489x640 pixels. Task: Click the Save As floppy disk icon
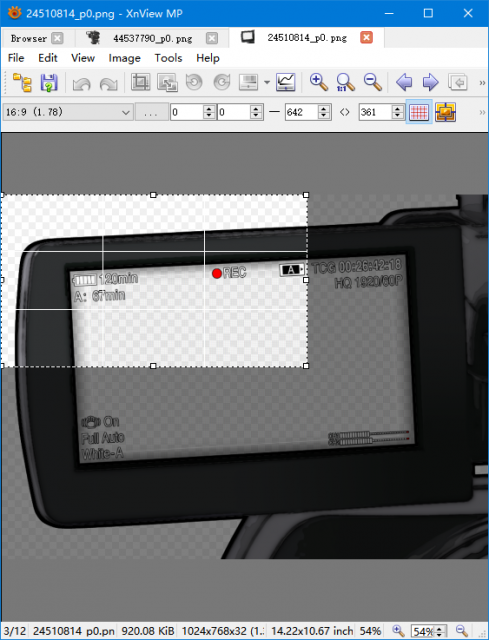[x=49, y=82]
